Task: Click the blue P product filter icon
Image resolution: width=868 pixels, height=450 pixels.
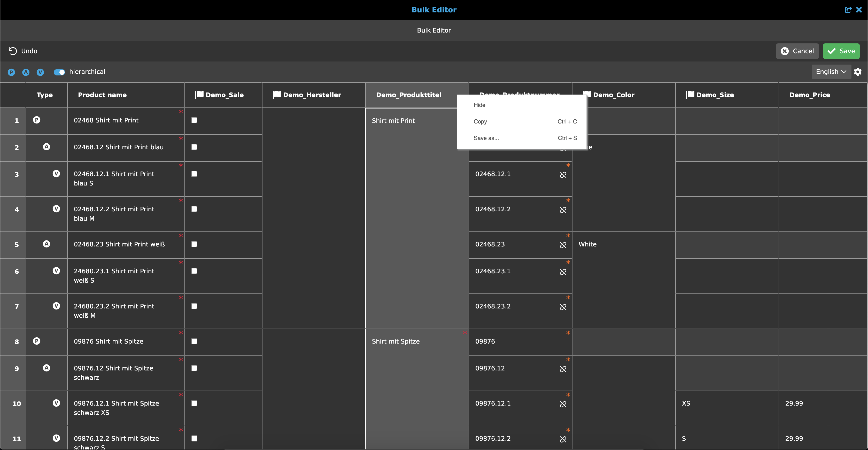Action: (11, 72)
